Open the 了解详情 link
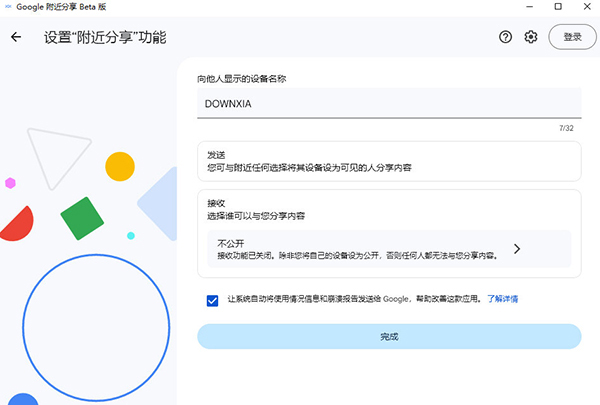The height and width of the screenshot is (405, 600). pos(502,299)
